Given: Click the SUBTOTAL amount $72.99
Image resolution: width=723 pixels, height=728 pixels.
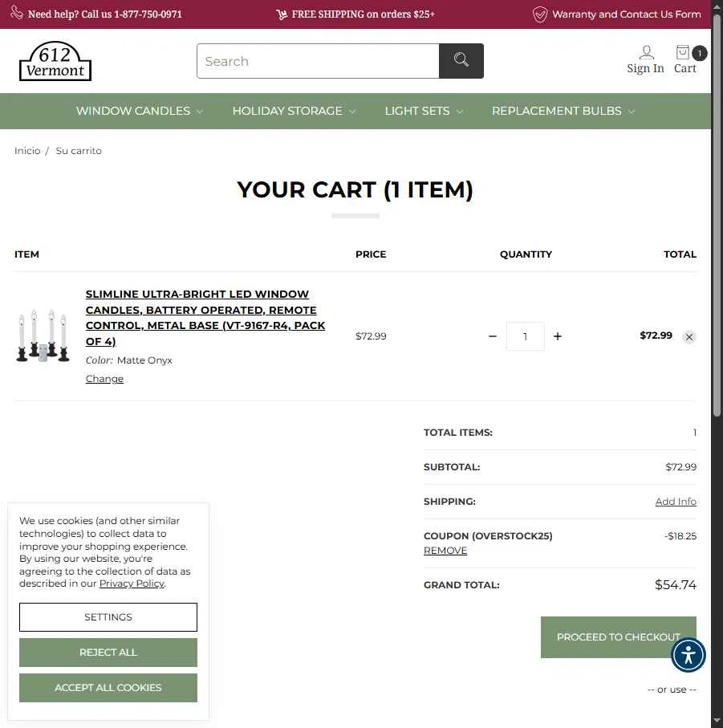Looking at the screenshot, I should 680,467.
